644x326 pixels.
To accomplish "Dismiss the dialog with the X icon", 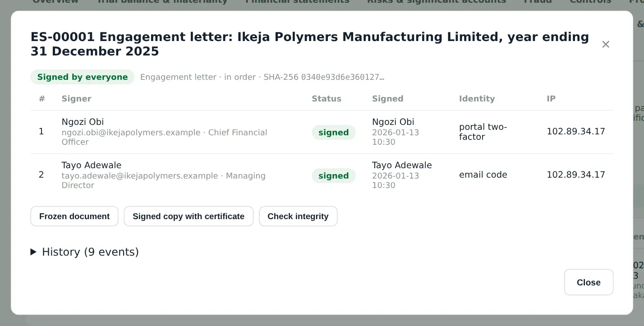I will (x=606, y=44).
